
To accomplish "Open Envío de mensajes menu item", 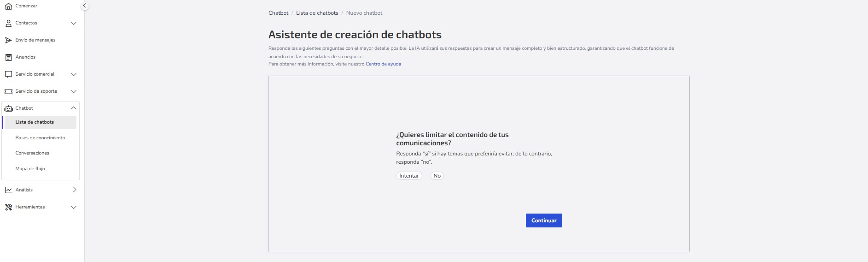I will tap(35, 40).
